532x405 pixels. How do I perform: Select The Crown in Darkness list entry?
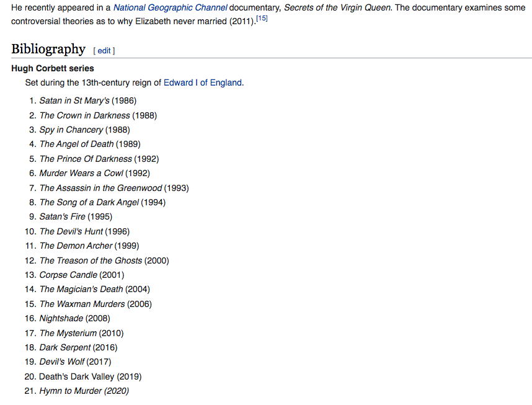98,115
